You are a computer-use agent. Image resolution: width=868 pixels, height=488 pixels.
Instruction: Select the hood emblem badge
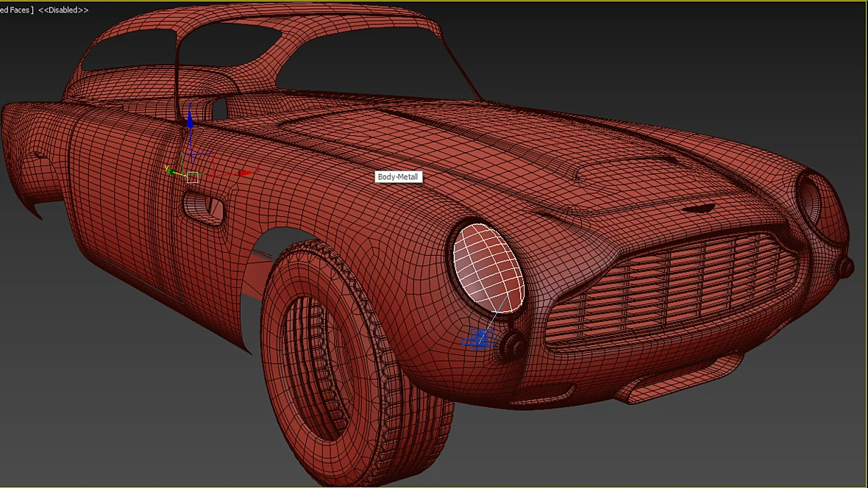[x=698, y=209]
